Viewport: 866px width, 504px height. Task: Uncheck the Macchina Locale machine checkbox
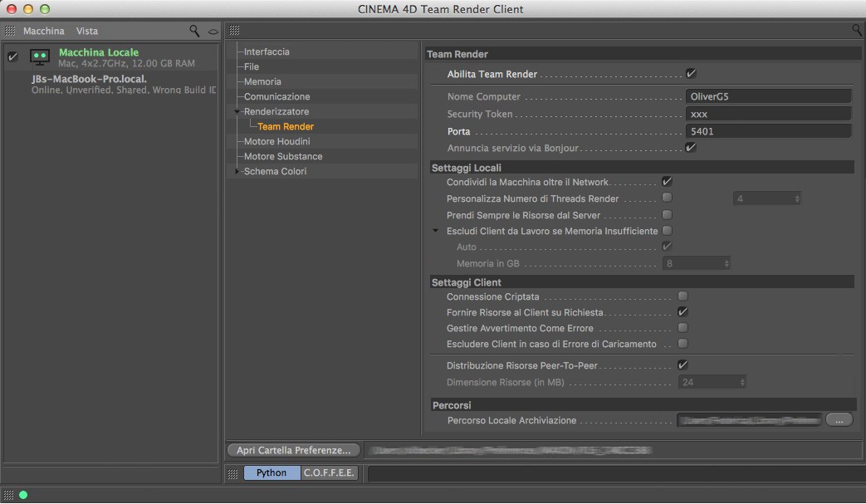(12, 56)
